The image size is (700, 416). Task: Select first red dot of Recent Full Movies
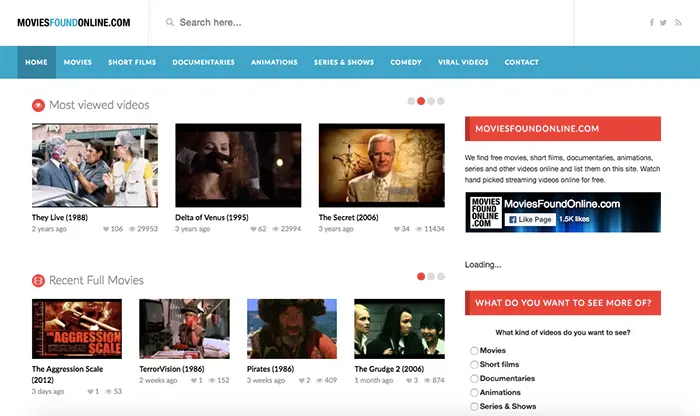pyautogui.click(x=421, y=277)
